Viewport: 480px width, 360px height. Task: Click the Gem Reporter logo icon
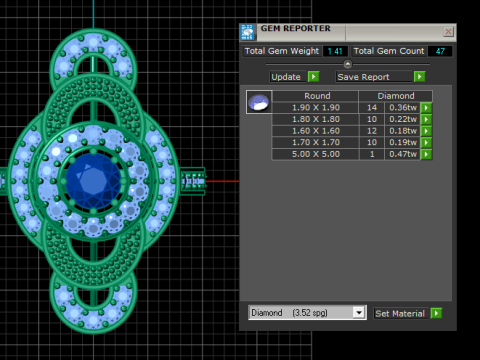(x=248, y=32)
